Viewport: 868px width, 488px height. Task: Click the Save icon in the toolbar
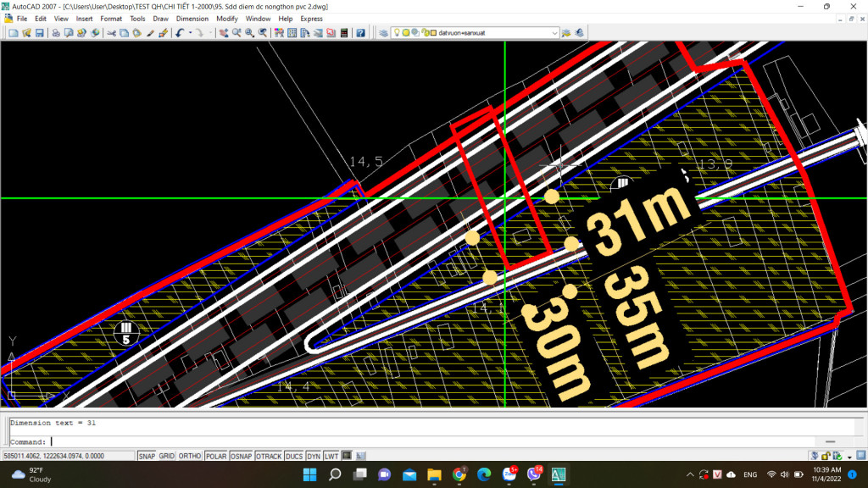point(39,33)
